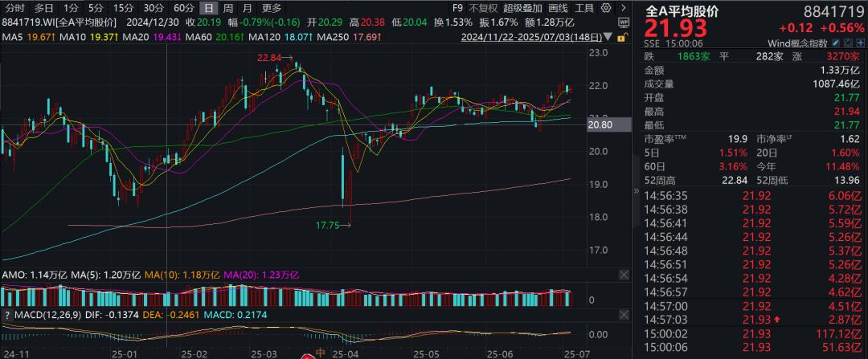This screenshot has width=868, height=359.
Task: Select the 60分 period tab
Action: pyautogui.click(x=184, y=8)
